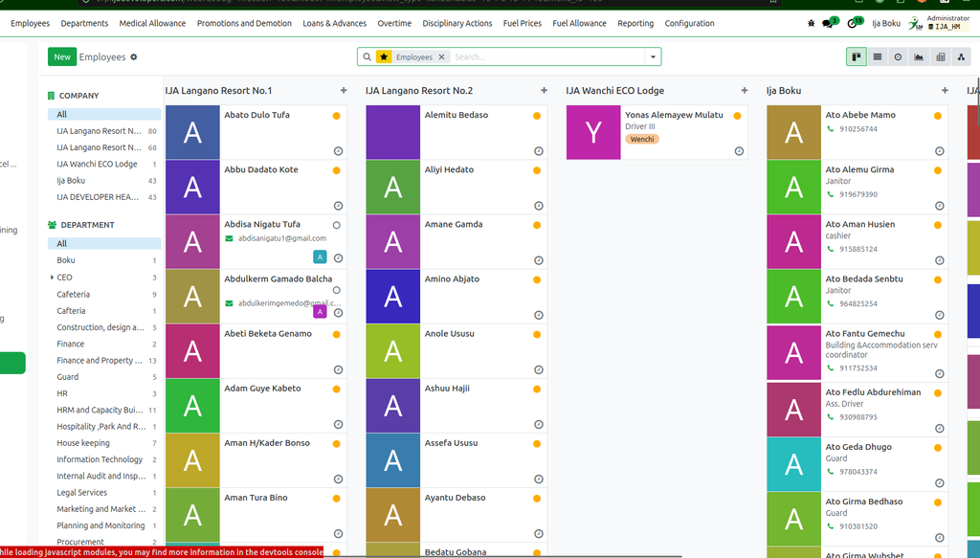This screenshot has width=980, height=558.
Task: Open the Abeti Beketa Genamo employee card
Action: (x=256, y=351)
